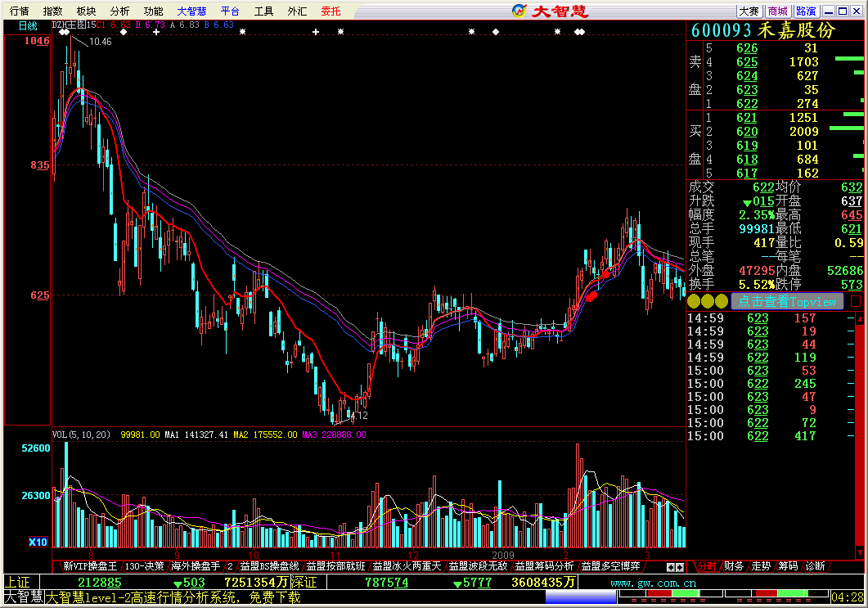Click the 商城 button in the title bar
The height and width of the screenshot is (608, 868).
tap(778, 11)
